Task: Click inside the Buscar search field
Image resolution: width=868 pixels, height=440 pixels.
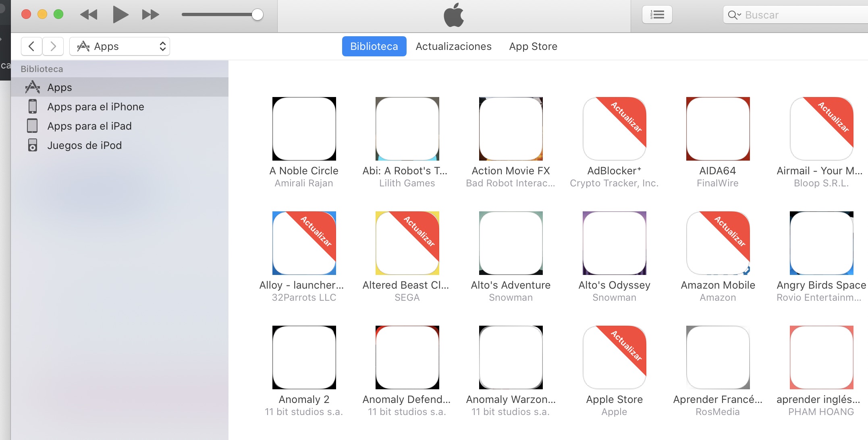Action: [x=802, y=15]
